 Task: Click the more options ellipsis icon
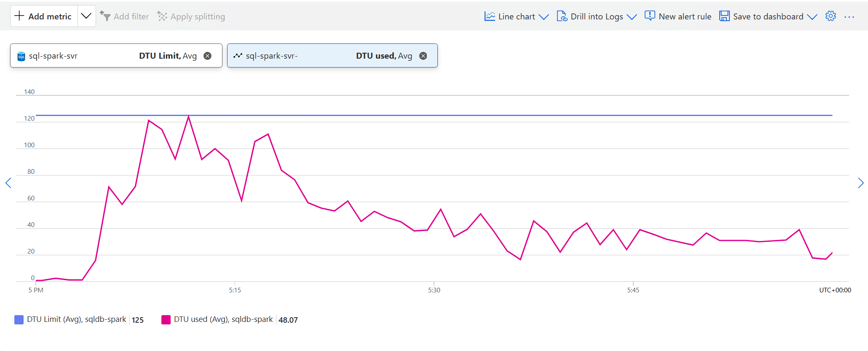[x=849, y=17]
